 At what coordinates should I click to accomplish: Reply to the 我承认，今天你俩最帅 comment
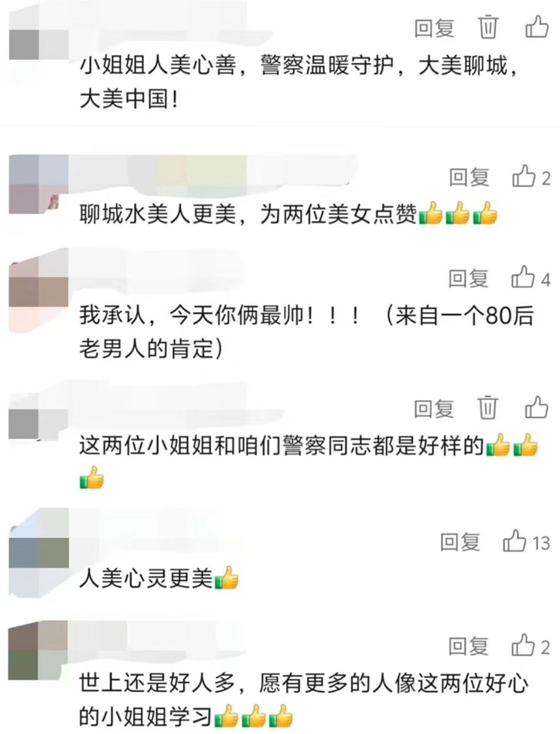pyautogui.click(x=468, y=279)
